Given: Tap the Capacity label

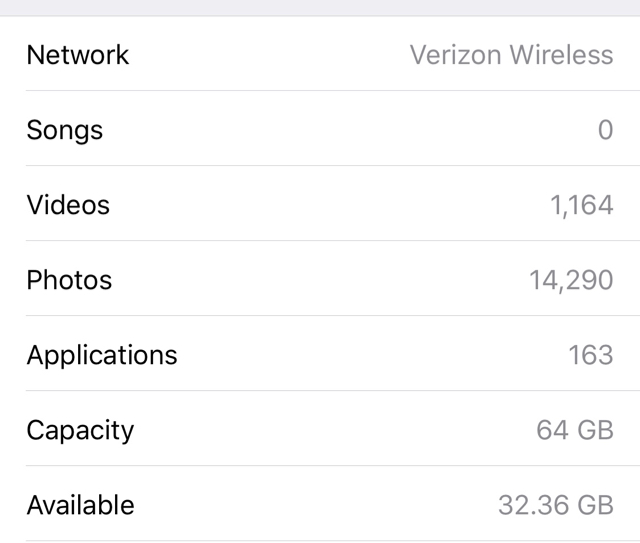Looking at the screenshot, I should coord(80,430).
